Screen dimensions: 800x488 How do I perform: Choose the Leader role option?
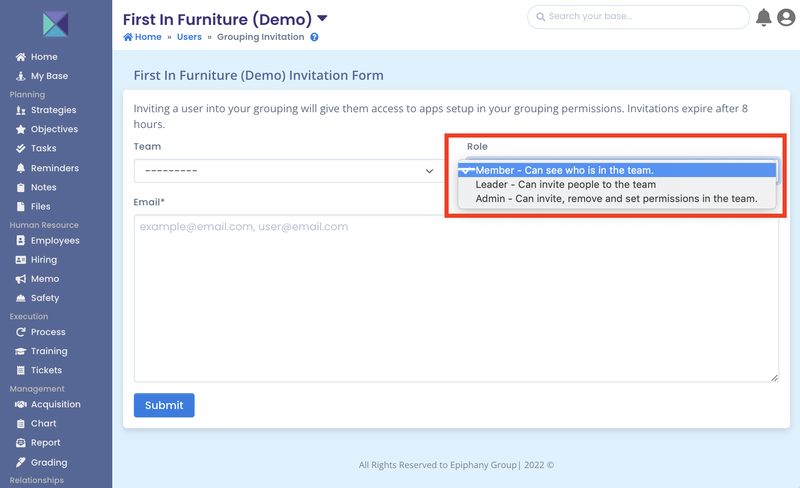point(565,184)
